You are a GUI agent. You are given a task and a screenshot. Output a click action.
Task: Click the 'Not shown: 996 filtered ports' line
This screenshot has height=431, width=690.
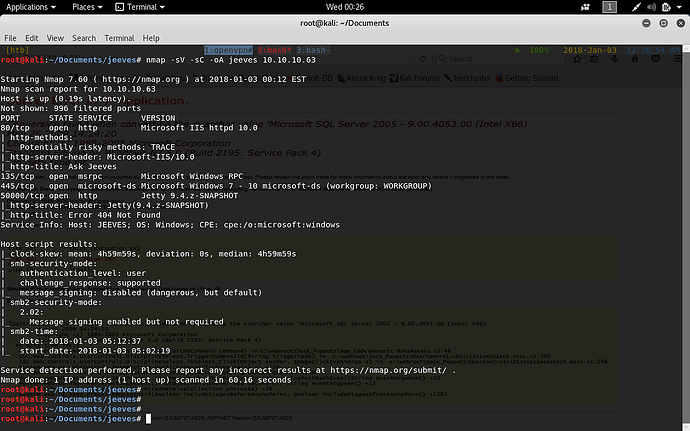point(71,108)
